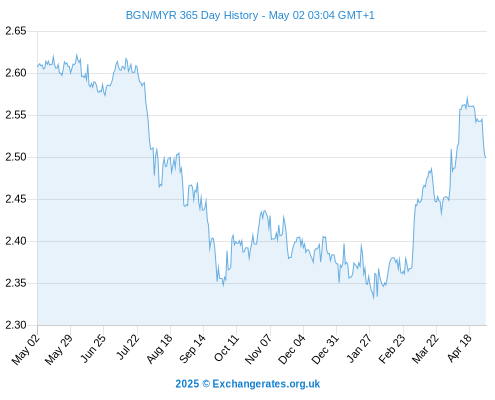Click the 2.30 y-axis label
This screenshot has height=400, width=495.
16,325
